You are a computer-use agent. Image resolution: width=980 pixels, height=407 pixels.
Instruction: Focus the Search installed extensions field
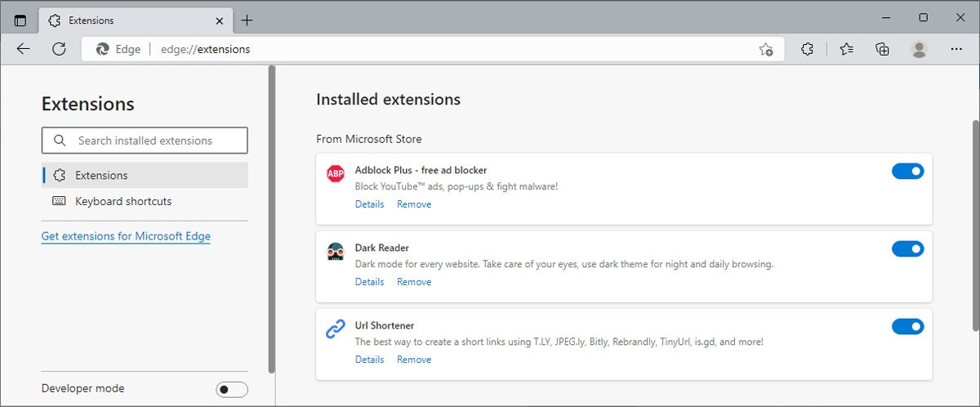(x=145, y=141)
